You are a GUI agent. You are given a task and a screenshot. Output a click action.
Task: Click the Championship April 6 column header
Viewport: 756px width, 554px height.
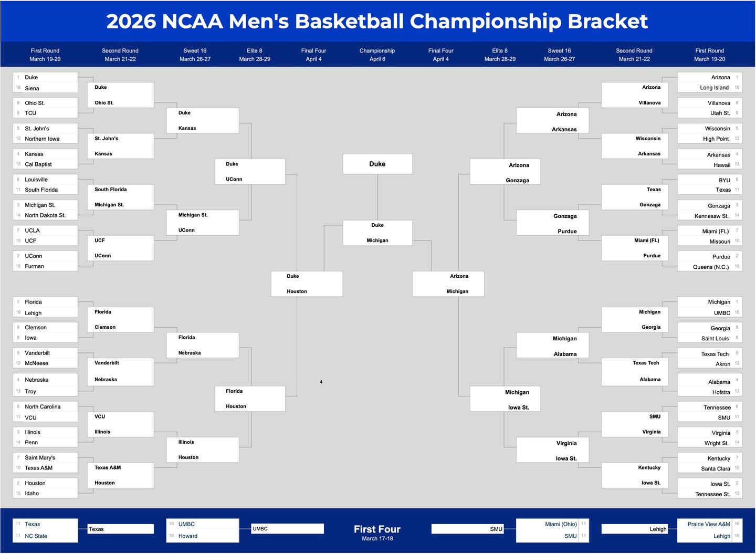[377, 55]
